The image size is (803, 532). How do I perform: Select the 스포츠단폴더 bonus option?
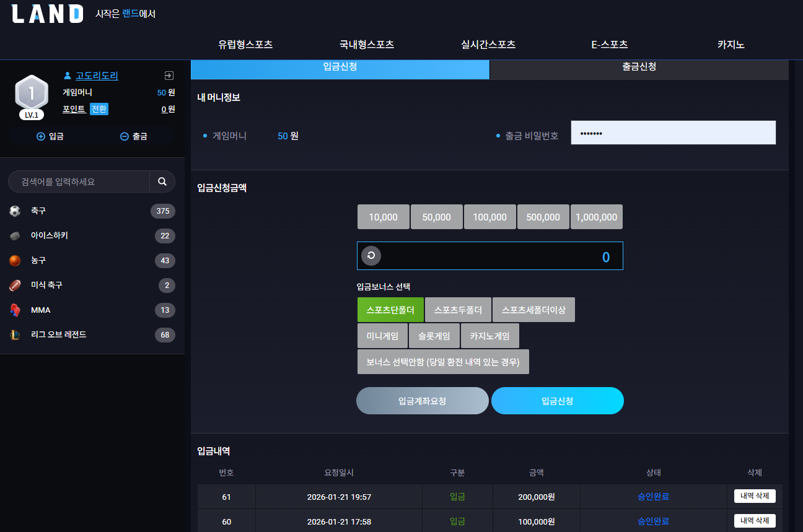point(390,310)
